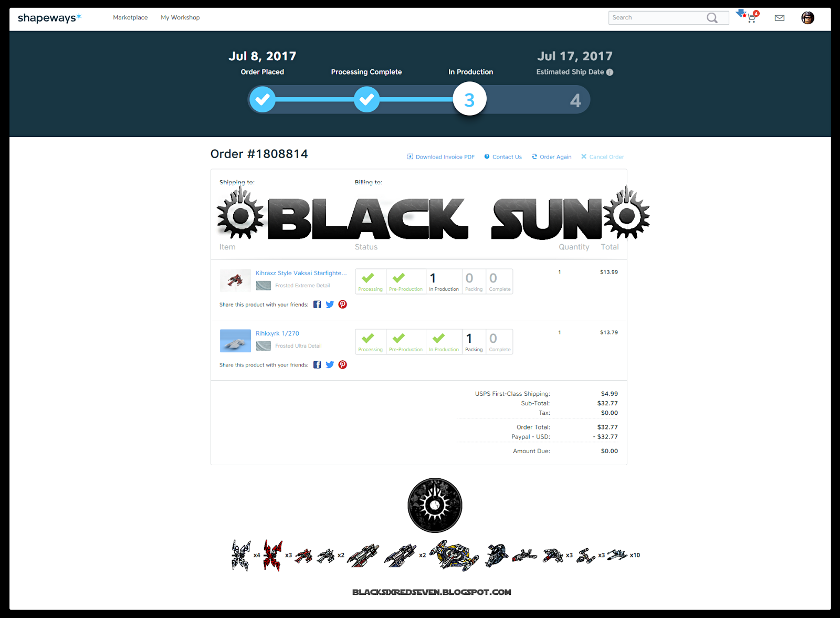This screenshot has width=840, height=618.
Task: Click the magnifying glass search icon
Action: 712,18
